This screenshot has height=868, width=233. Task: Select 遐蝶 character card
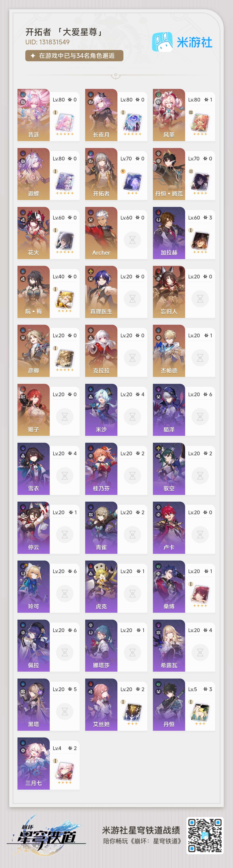pos(49,174)
